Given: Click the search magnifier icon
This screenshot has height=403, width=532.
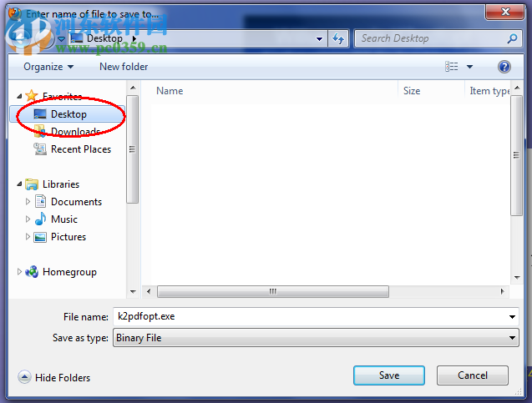Looking at the screenshot, I should [x=512, y=38].
